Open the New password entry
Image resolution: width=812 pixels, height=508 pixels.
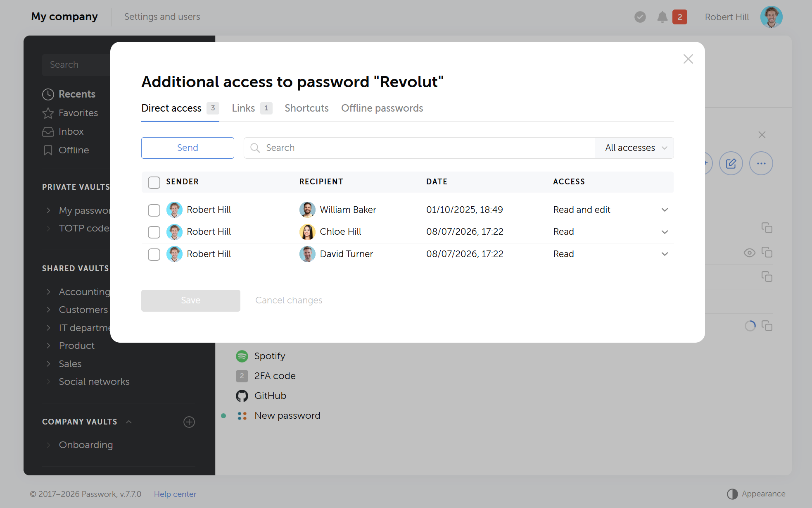tap(287, 415)
